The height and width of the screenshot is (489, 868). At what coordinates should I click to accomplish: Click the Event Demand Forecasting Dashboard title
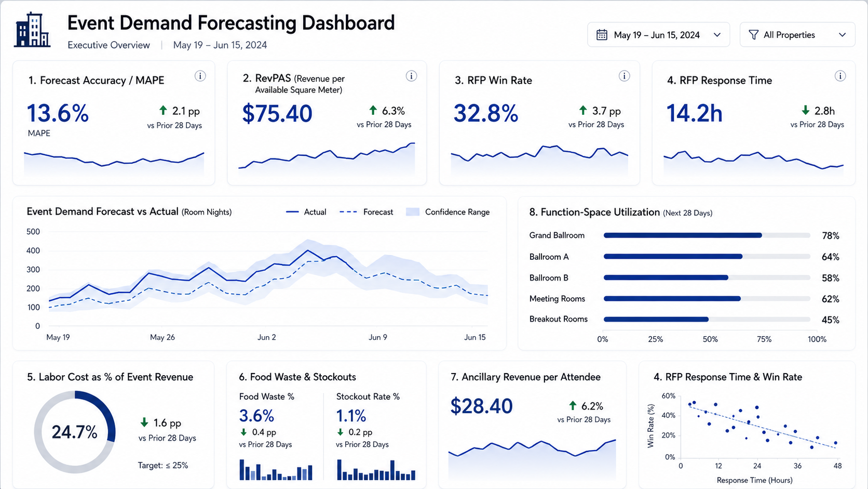click(231, 23)
